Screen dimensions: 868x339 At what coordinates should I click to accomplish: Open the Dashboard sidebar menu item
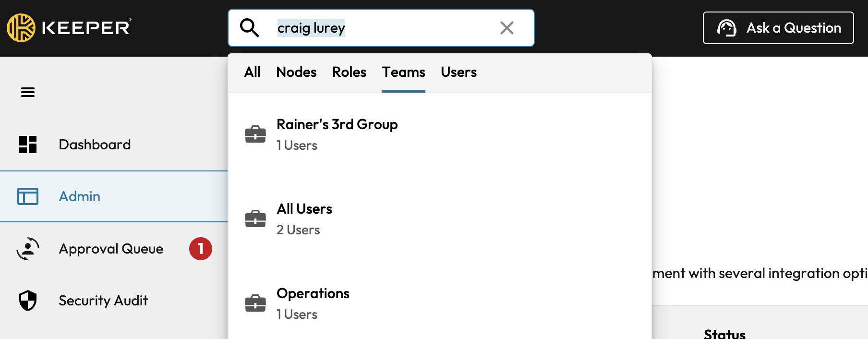95,145
